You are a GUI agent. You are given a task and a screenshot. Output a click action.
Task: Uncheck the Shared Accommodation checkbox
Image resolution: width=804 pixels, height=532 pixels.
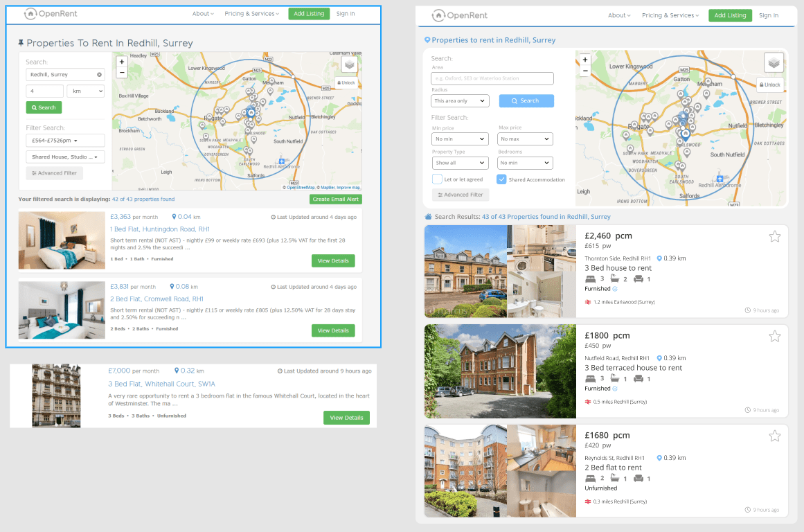pos(501,179)
